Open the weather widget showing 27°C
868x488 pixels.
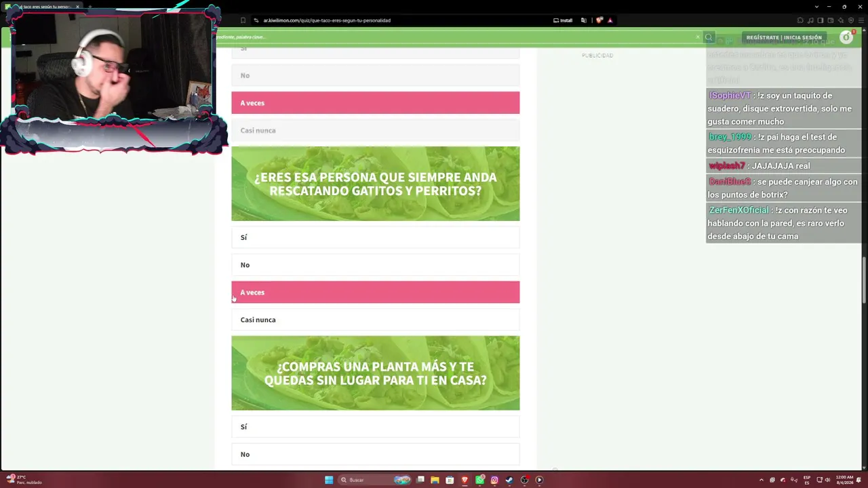pyautogui.click(x=24, y=480)
